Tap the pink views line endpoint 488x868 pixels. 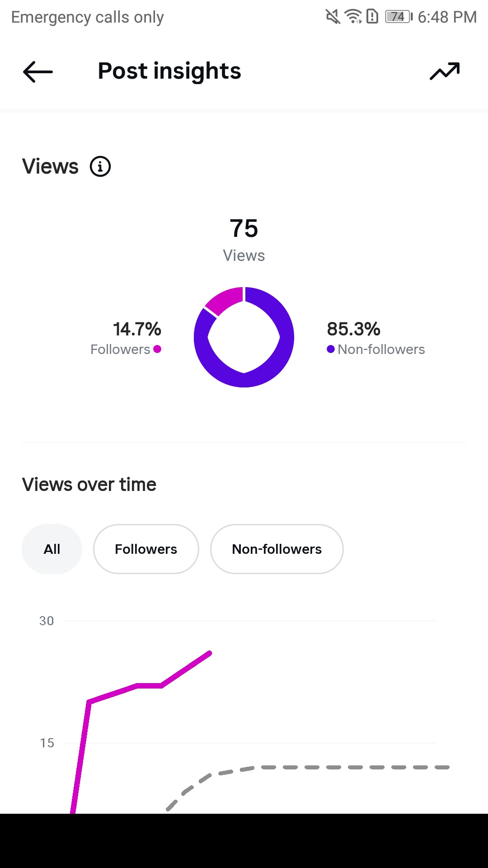[209, 653]
